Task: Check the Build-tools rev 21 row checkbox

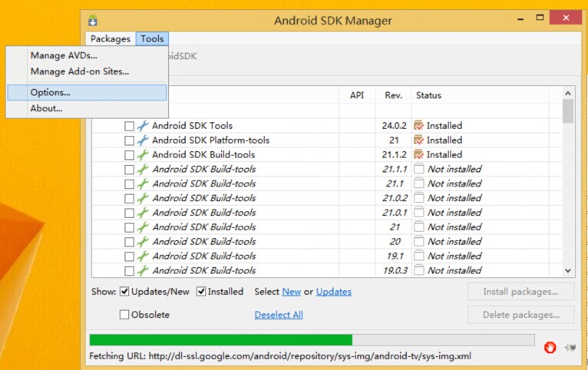Action: (130, 227)
